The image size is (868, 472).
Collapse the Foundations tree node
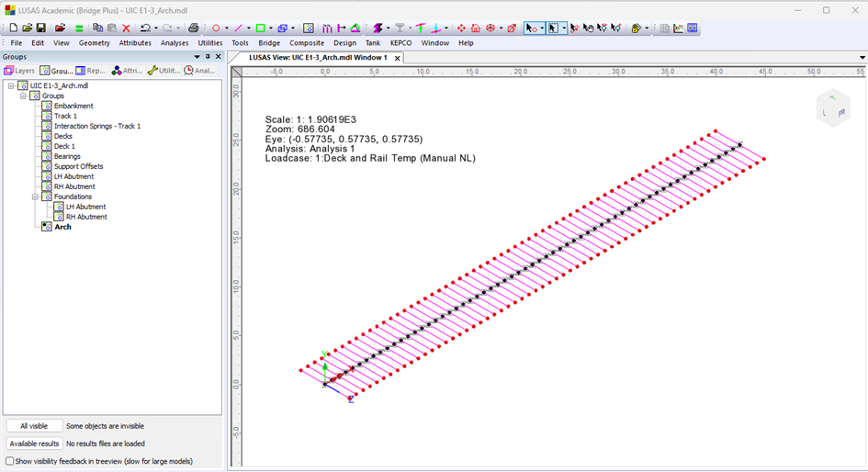click(35, 197)
